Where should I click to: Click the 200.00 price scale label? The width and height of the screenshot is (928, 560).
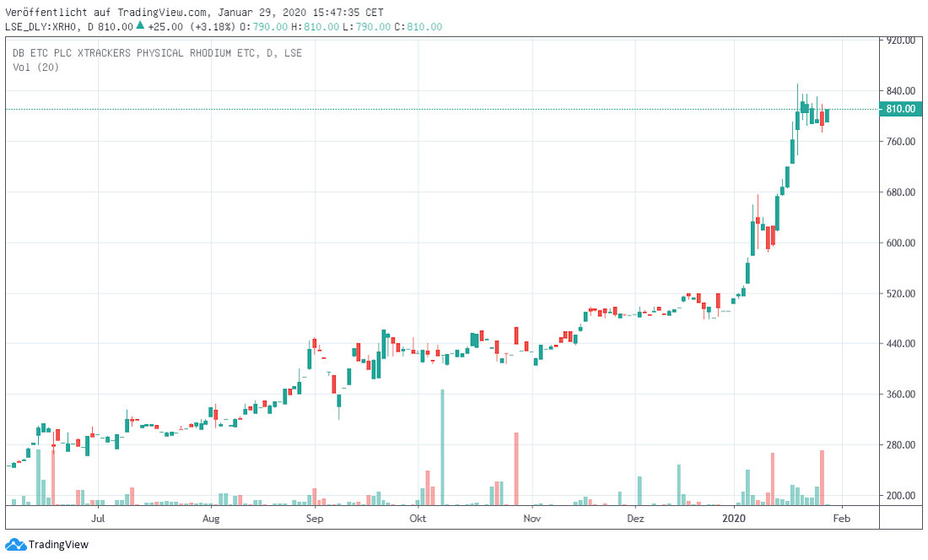pos(901,496)
